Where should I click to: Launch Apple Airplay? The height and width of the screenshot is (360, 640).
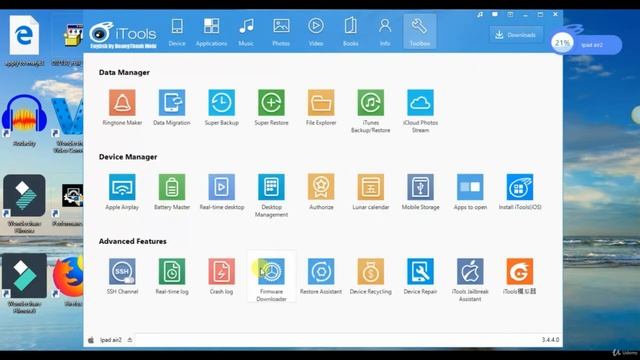[x=122, y=187]
